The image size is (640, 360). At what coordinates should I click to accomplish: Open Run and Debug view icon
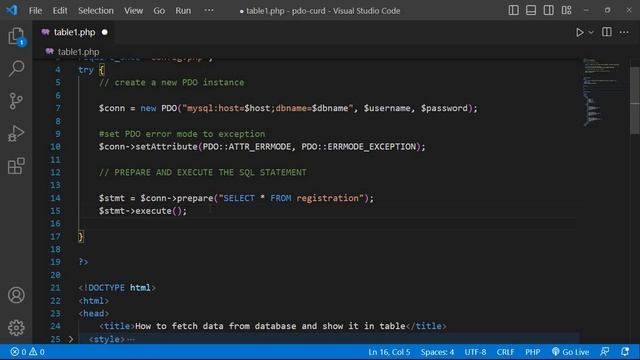click(16, 133)
